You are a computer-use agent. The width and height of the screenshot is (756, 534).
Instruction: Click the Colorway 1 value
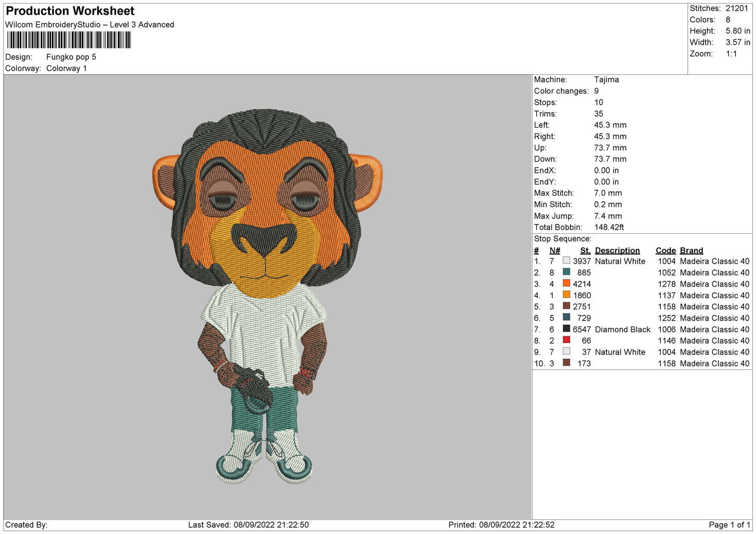pos(66,69)
